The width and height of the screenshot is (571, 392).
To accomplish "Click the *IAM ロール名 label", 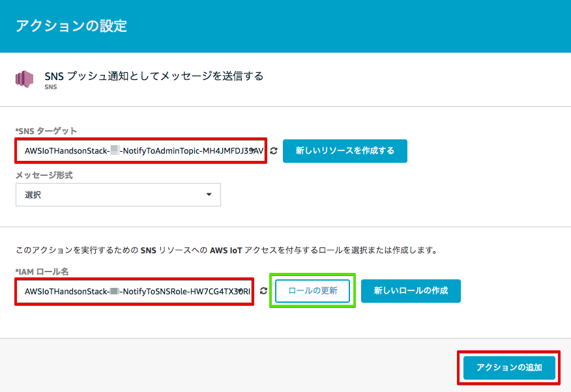I will coord(42,272).
